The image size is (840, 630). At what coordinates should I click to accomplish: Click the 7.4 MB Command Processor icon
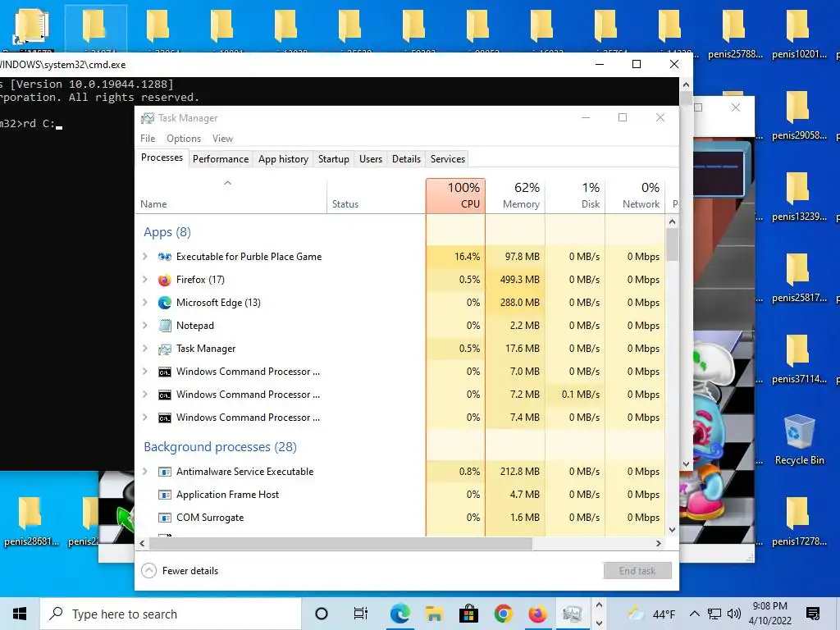164,418
